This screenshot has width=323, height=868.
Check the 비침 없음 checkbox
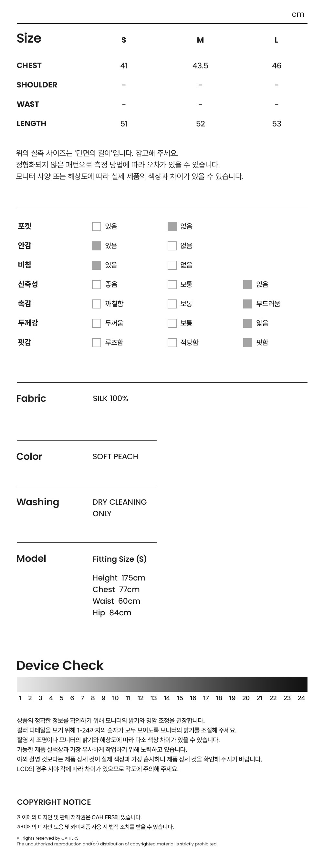pyautogui.click(x=172, y=265)
